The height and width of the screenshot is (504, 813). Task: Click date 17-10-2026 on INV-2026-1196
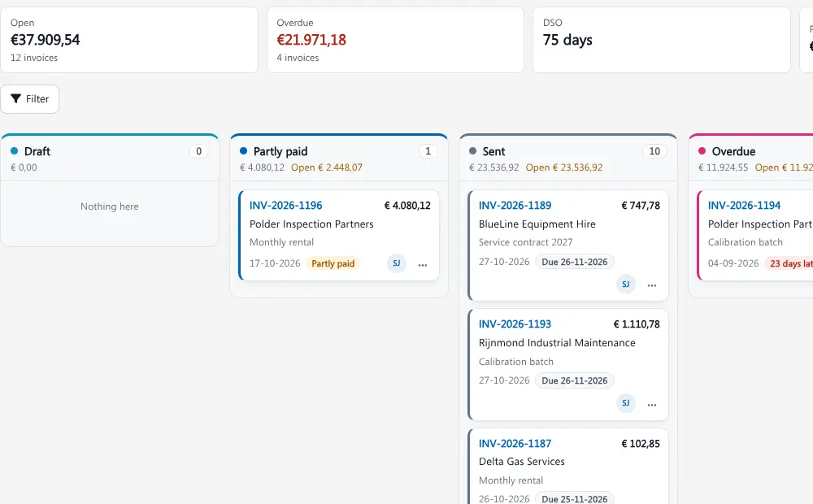275,263
